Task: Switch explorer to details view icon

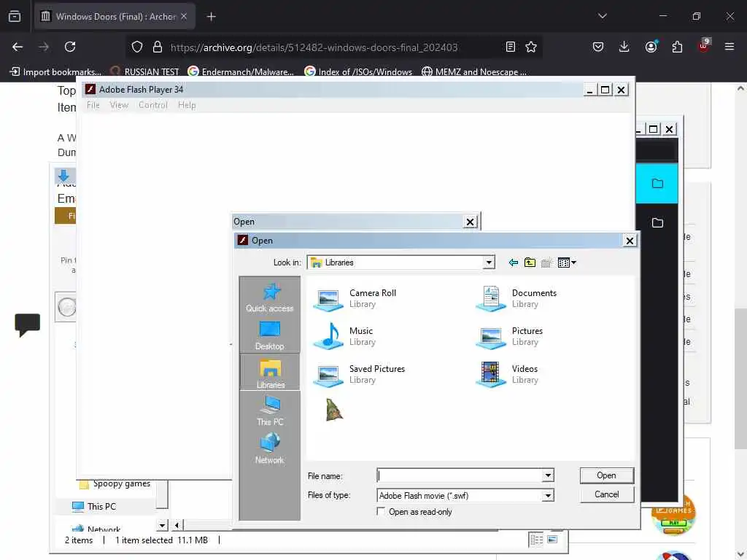Action: 536,540
